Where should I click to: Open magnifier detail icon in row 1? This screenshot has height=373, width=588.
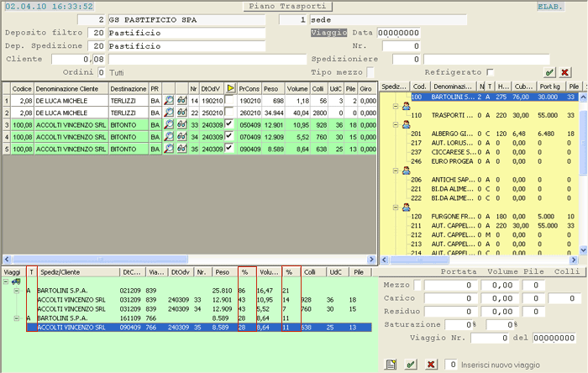click(x=169, y=101)
